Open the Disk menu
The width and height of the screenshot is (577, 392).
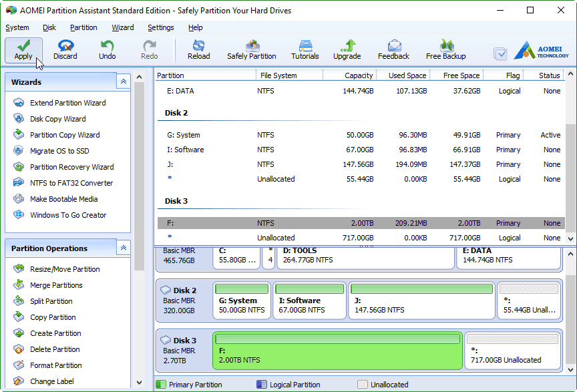coord(49,27)
